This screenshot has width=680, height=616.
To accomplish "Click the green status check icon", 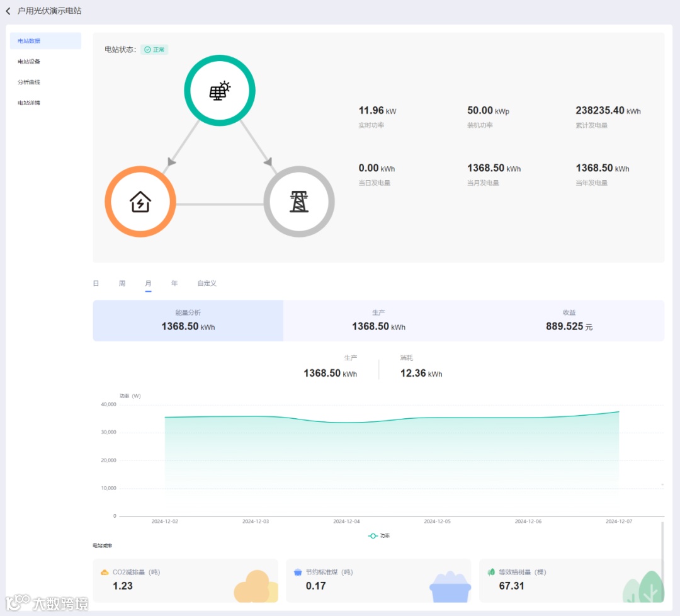I will (147, 50).
